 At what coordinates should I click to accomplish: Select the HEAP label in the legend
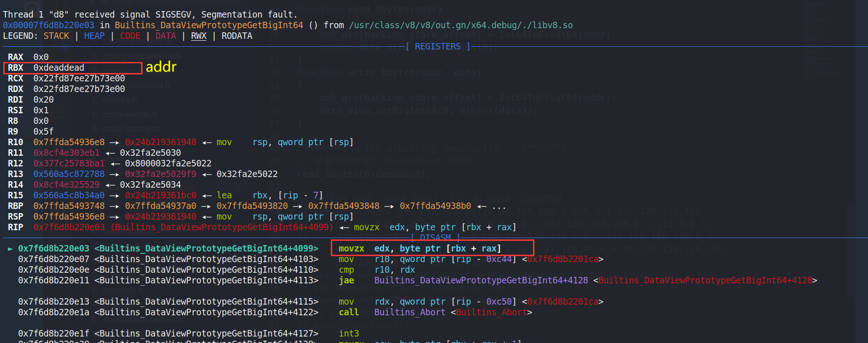tap(94, 36)
